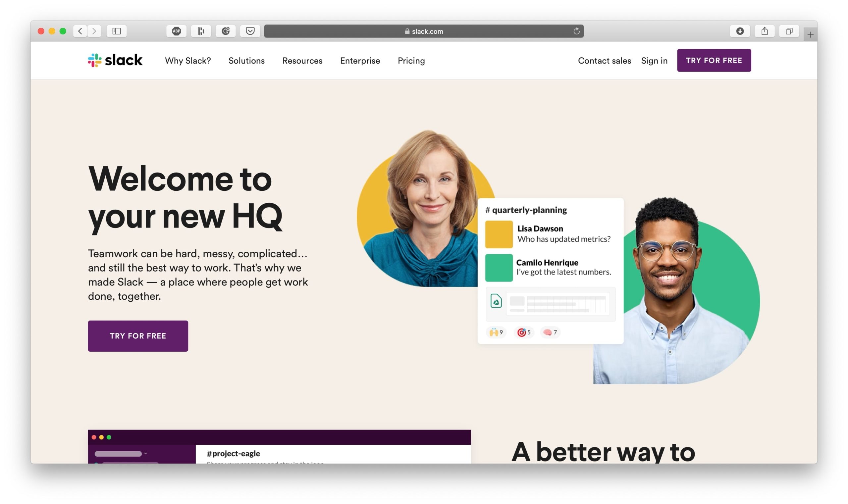Show Safari downloads icon
Image resolution: width=848 pixels, height=504 pixels.
tap(740, 31)
